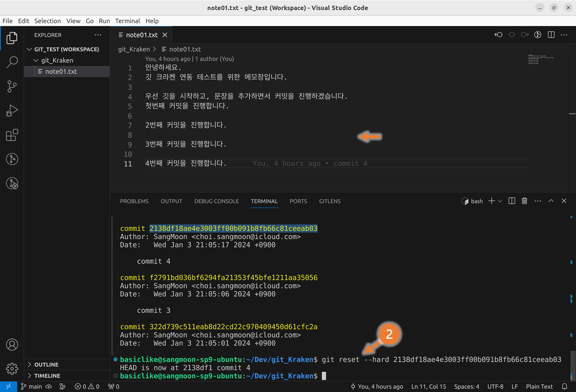Toggle GitLens file annotations
Viewport: 576px width, 392px height.
tap(538, 35)
